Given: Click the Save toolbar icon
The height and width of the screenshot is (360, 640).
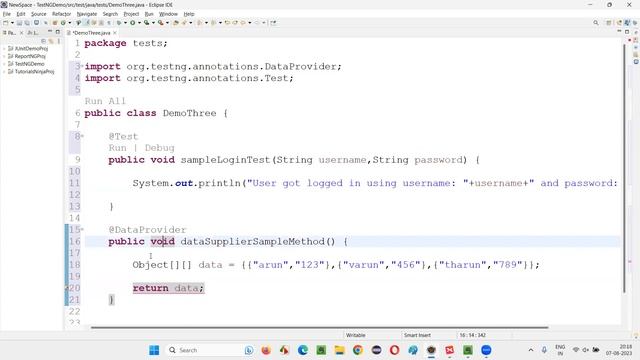Looking at the screenshot, I should 19,23.
